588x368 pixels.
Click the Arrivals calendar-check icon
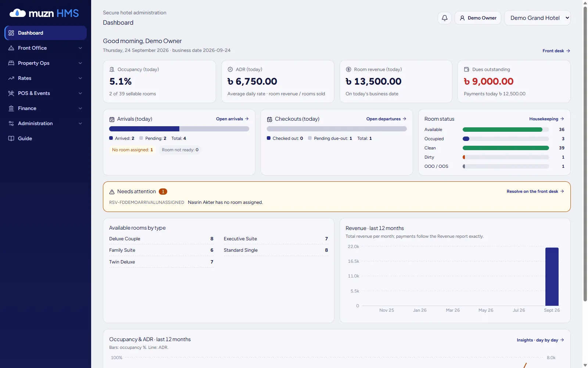point(112,119)
